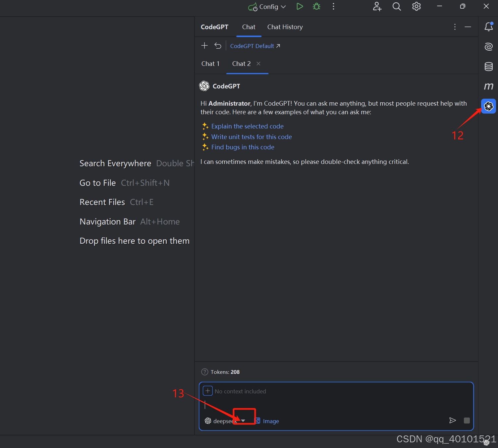Viewport: 498px width, 448px height.
Task: Click the Tokens: 208 counter text
Action: (225, 372)
